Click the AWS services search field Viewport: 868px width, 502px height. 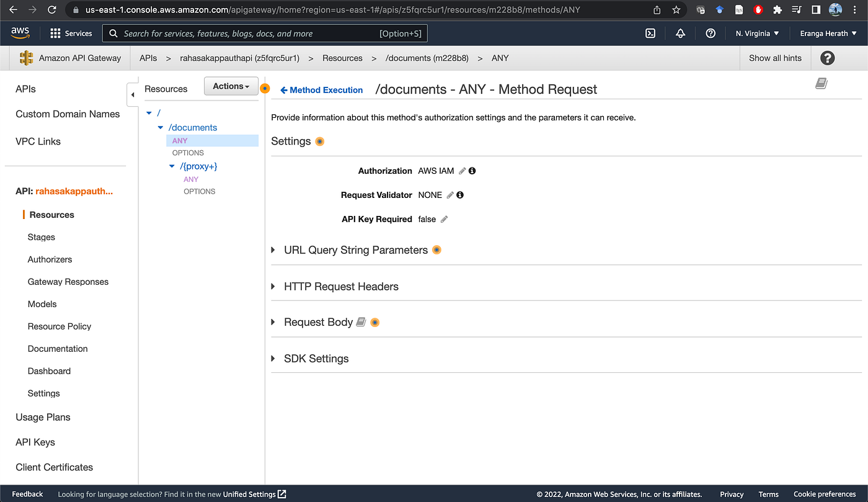click(265, 34)
